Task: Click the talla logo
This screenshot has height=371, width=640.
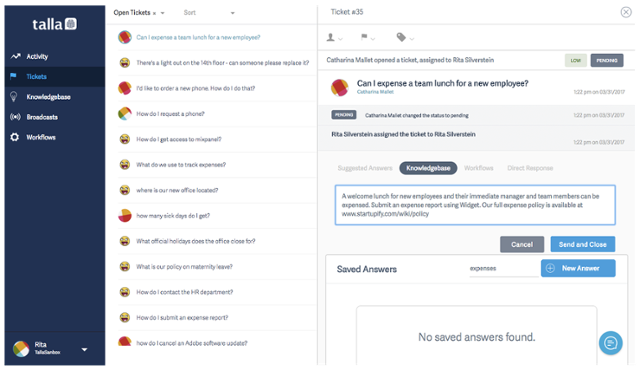Action: click(54, 24)
